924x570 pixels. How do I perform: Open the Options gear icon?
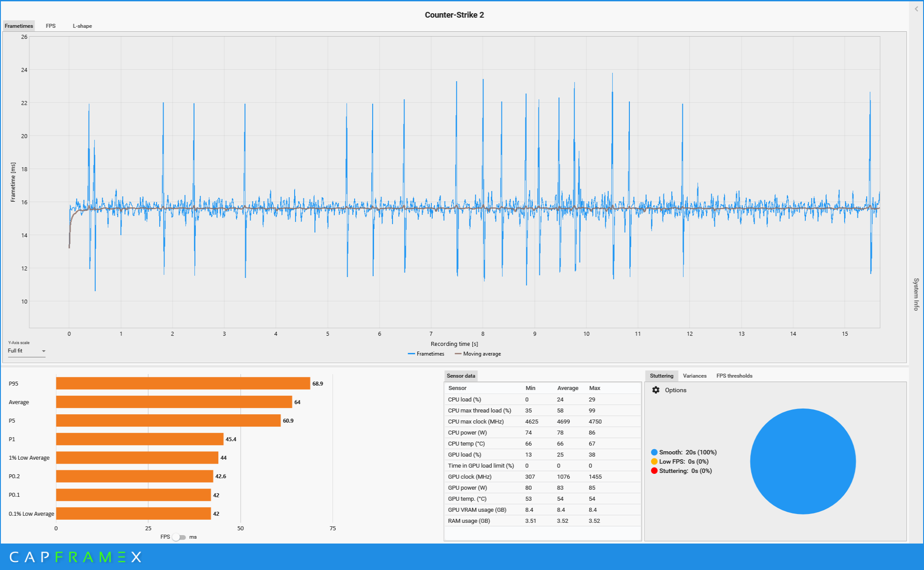(x=655, y=390)
